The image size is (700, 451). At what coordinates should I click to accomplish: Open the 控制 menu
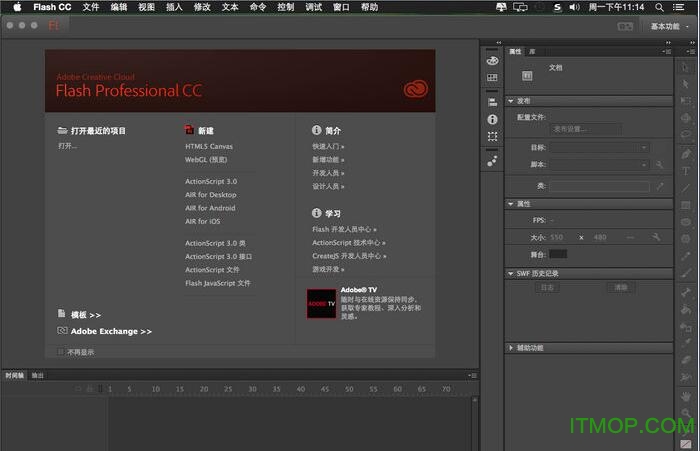pos(286,7)
